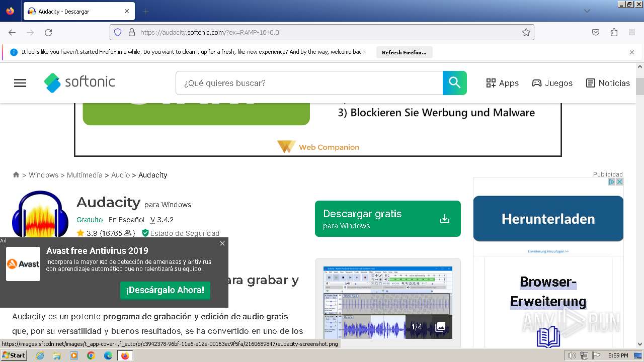
Task: Open Apps section
Action: 502,83
